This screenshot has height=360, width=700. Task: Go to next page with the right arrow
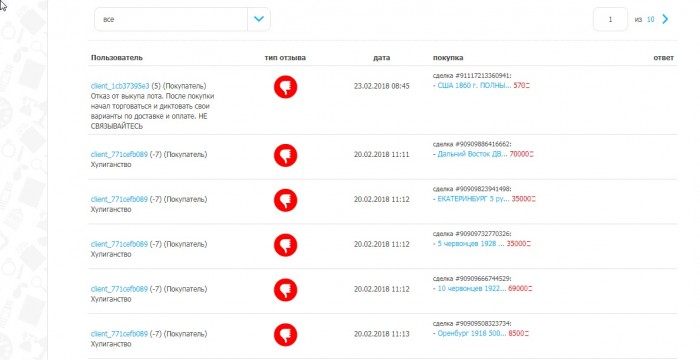[x=665, y=19]
